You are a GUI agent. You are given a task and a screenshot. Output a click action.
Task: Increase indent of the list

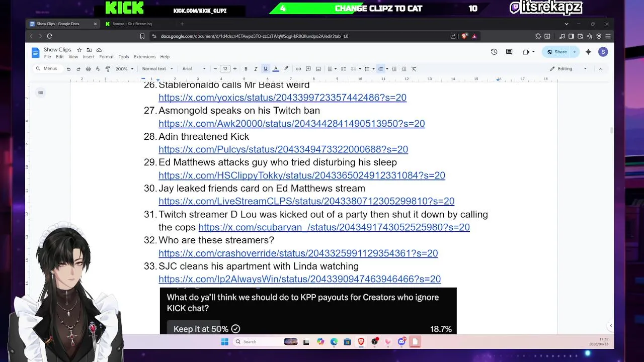[x=404, y=69]
